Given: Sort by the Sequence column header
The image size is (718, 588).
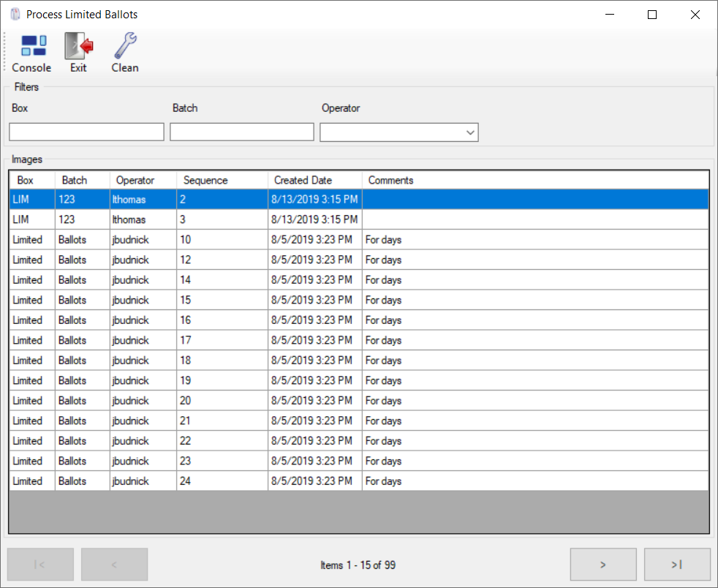Looking at the screenshot, I should click(222, 181).
